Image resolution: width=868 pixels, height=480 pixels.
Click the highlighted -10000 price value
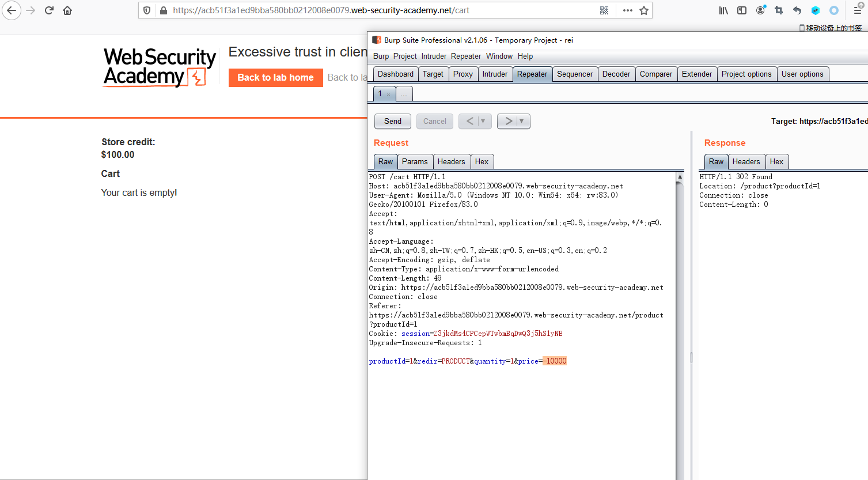555,361
